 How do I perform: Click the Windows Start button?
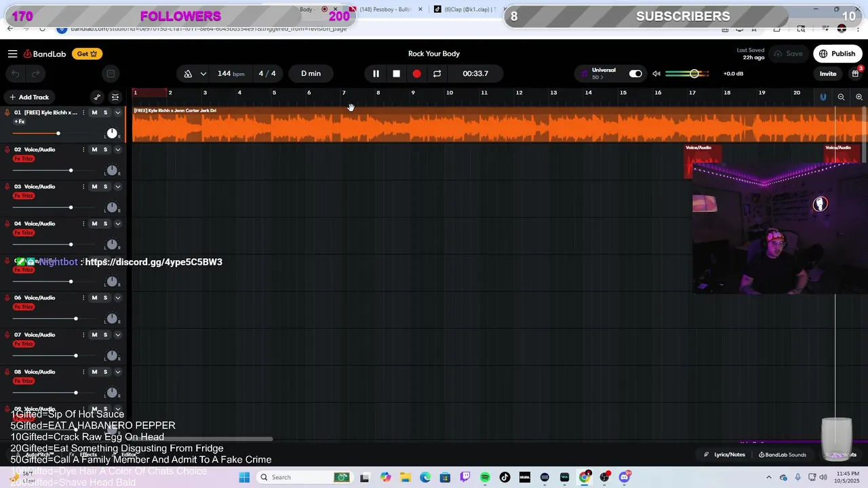pos(244,477)
